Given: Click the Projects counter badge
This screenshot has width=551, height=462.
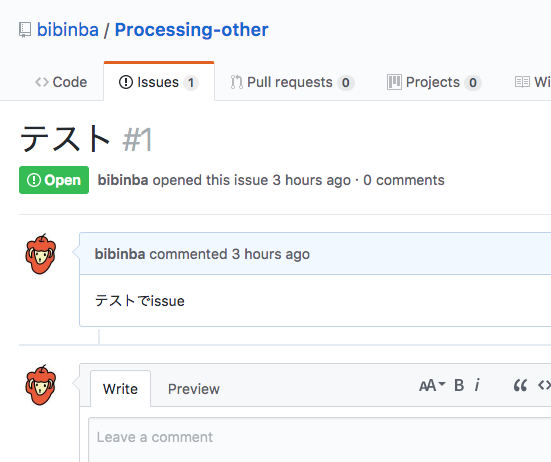Looking at the screenshot, I should (473, 83).
